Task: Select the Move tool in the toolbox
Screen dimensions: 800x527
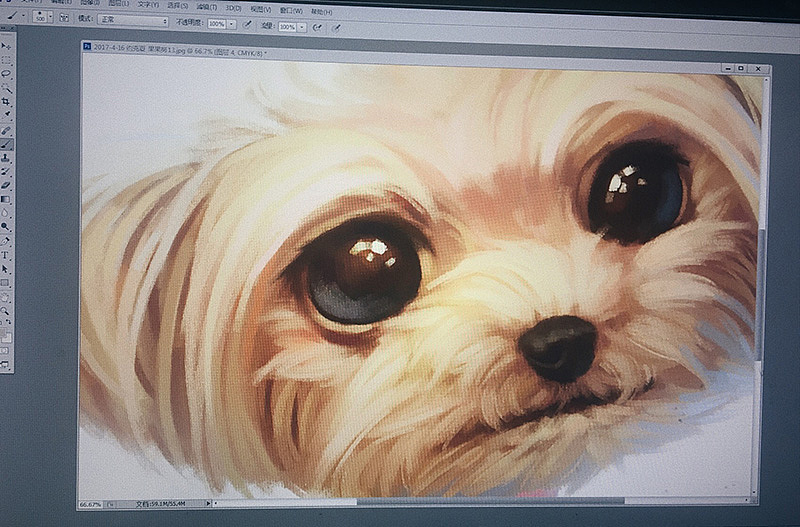Action: pos(6,46)
